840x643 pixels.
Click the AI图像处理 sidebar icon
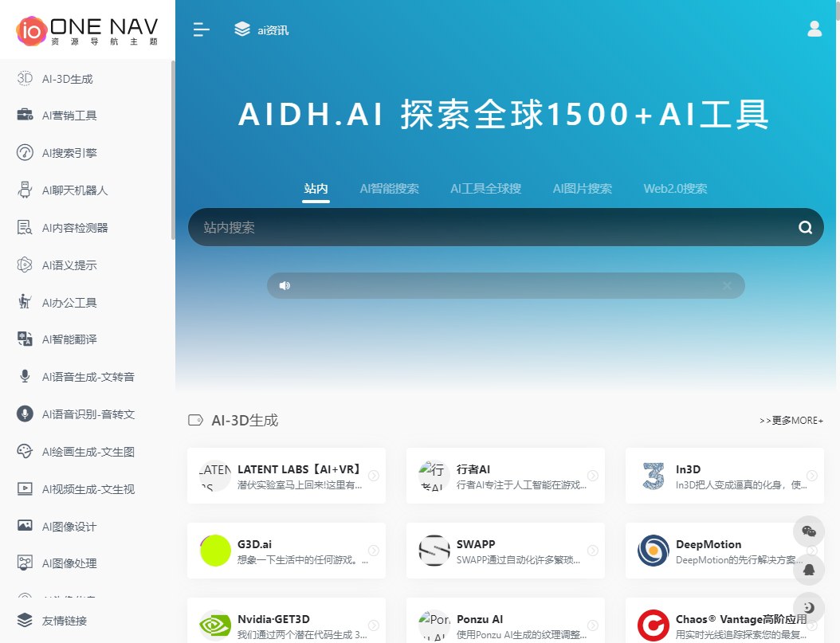(25, 563)
